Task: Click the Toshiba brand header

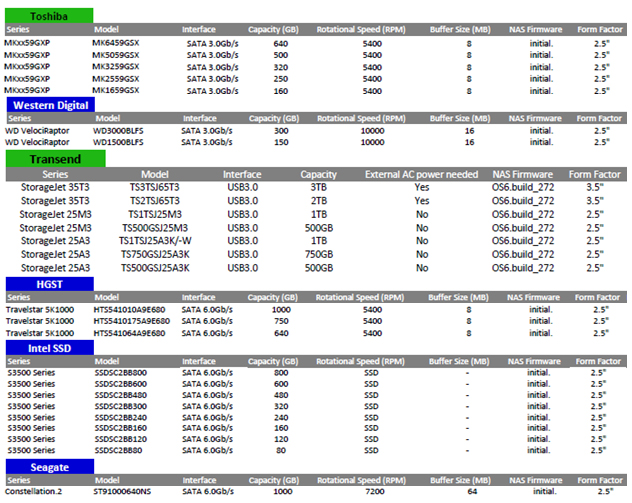Action: click(49, 16)
